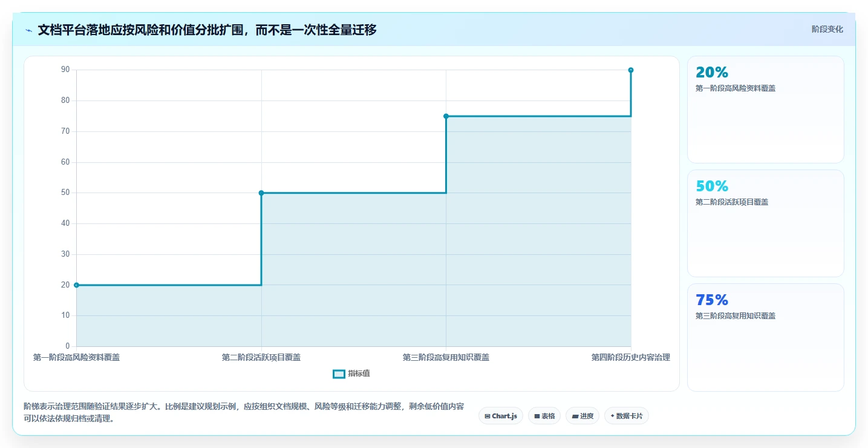Click the data point at value 90
The image size is (868, 448).
(x=631, y=70)
